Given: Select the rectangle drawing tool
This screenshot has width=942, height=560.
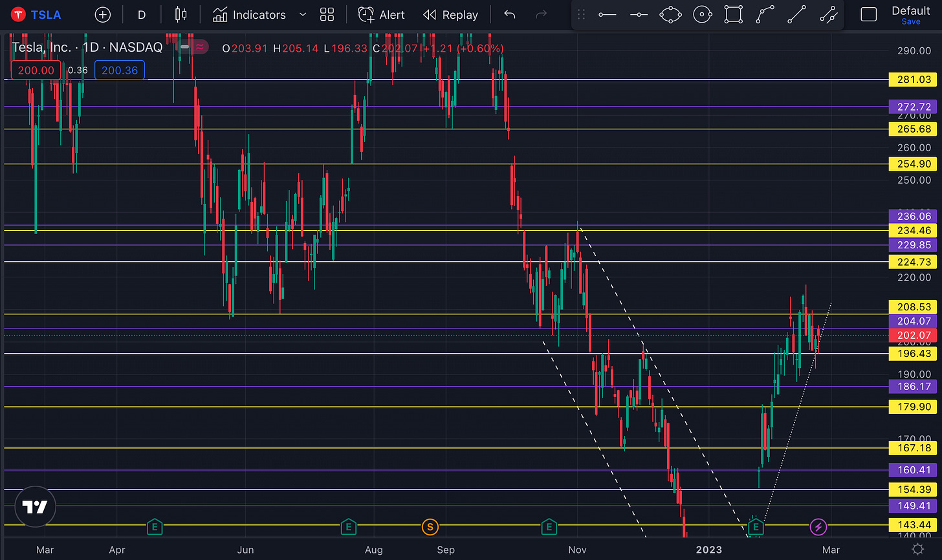Looking at the screenshot, I should 734,14.
